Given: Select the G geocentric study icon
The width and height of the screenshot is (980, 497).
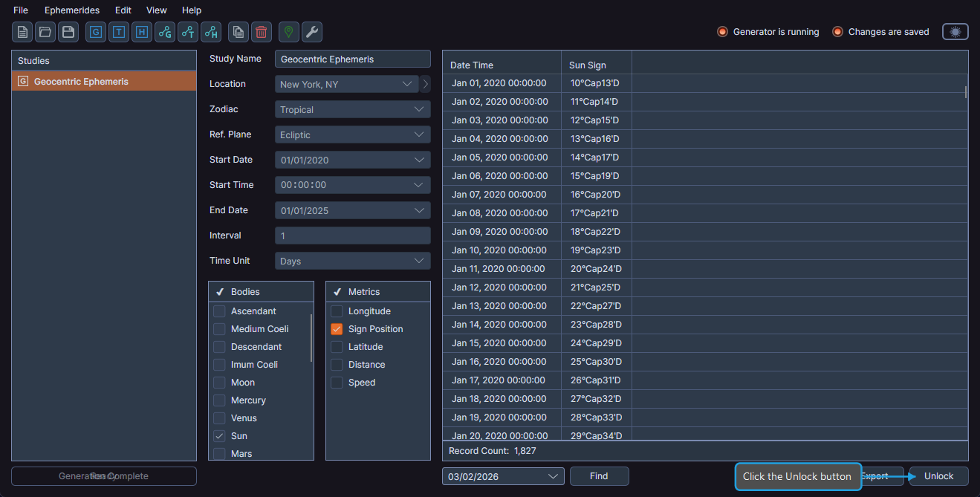Looking at the screenshot, I should tap(95, 32).
